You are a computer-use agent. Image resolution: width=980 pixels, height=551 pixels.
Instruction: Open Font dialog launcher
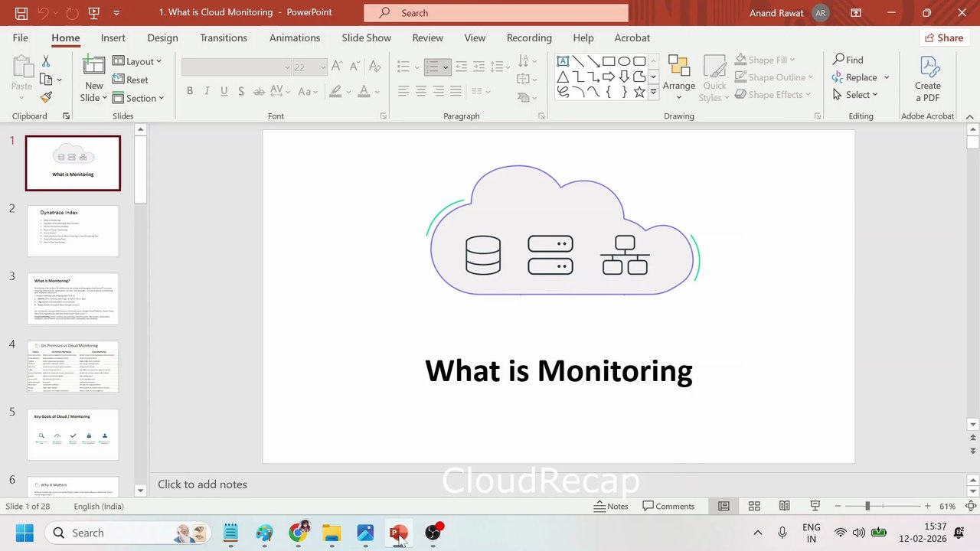384,116
